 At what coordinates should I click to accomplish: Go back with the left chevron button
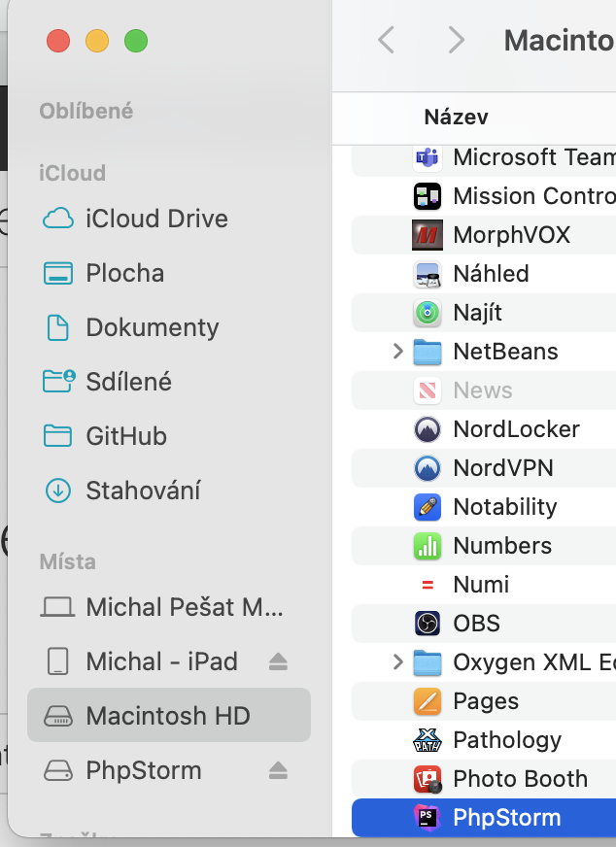[386, 40]
